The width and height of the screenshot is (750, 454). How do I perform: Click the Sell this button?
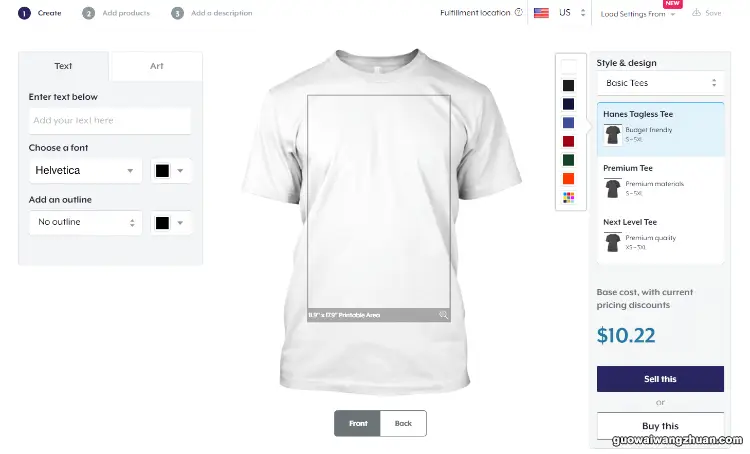[660, 379]
